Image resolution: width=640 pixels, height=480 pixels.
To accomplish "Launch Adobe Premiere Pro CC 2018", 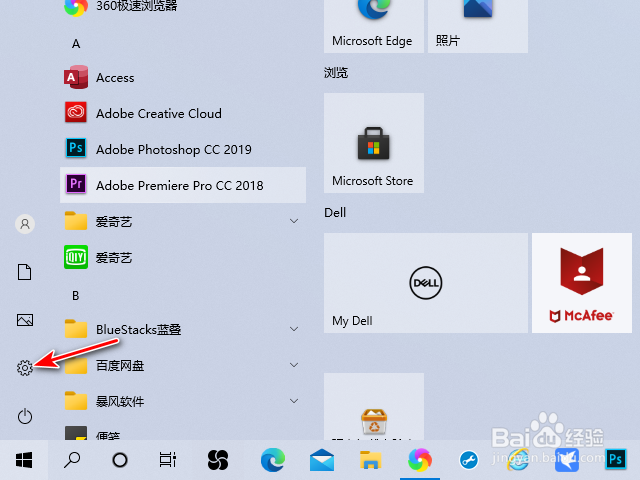I will point(183,185).
